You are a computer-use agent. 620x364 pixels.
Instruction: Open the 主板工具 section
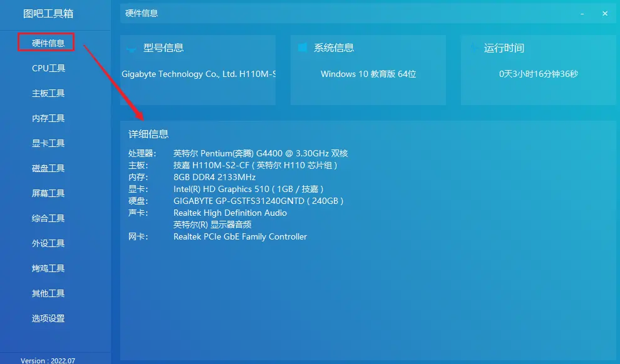click(48, 93)
